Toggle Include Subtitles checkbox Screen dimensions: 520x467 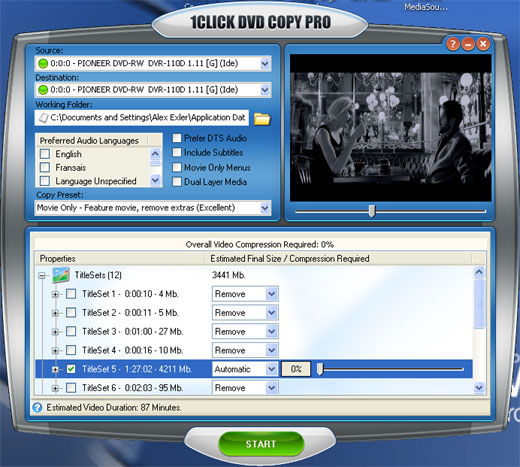click(x=177, y=153)
